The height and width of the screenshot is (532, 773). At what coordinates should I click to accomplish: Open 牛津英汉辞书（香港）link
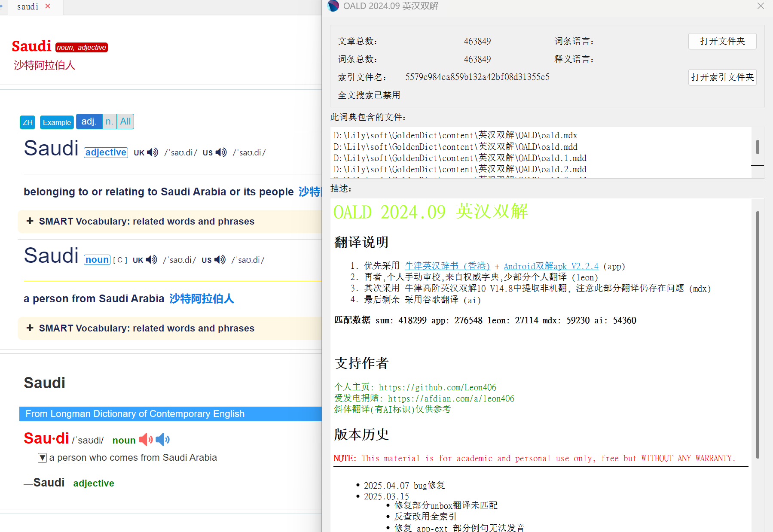(x=447, y=266)
